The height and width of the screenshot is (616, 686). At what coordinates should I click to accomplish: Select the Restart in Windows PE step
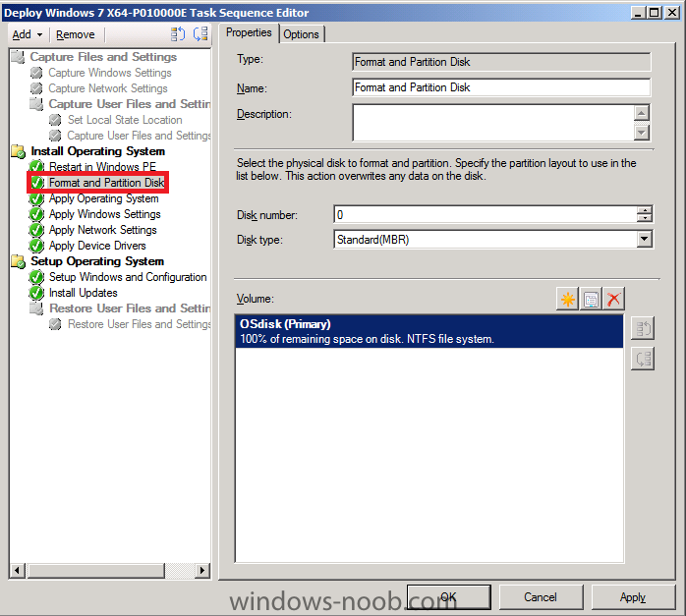click(102, 167)
